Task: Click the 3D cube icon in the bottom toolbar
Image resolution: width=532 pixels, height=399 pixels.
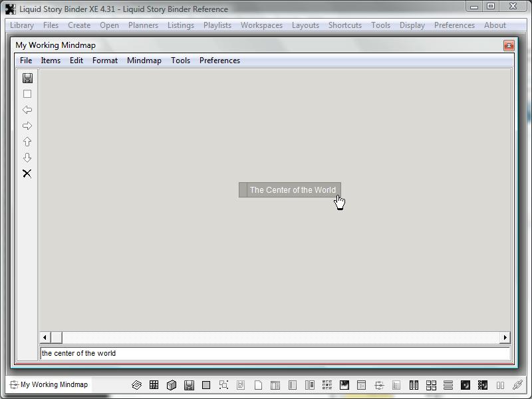Action: click(171, 384)
